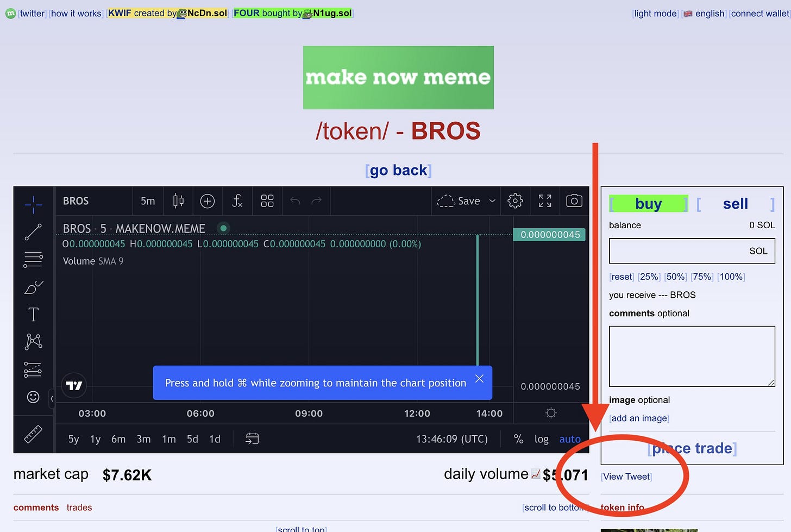Set chart range to 5d

193,439
